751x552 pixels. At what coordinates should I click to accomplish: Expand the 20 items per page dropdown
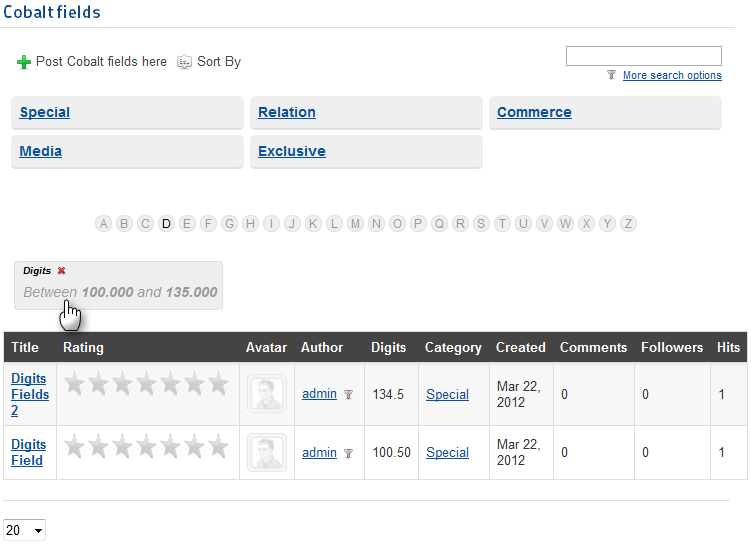pyautogui.click(x=25, y=531)
